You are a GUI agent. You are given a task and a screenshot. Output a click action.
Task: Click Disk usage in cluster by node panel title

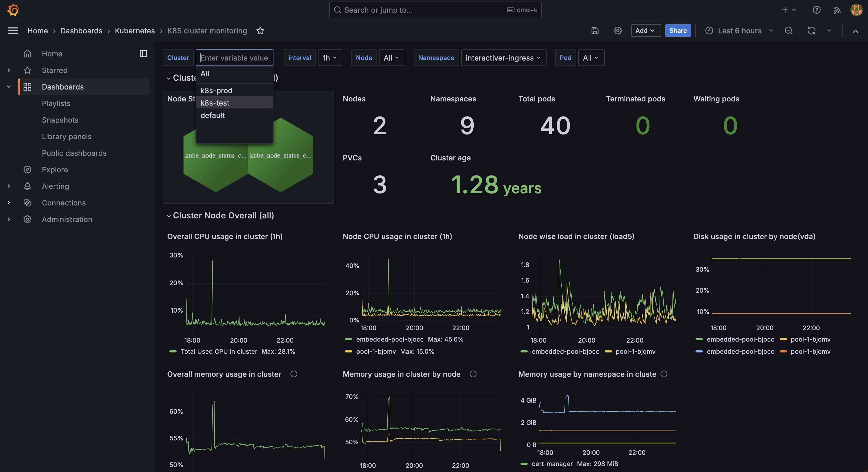tap(754, 236)
